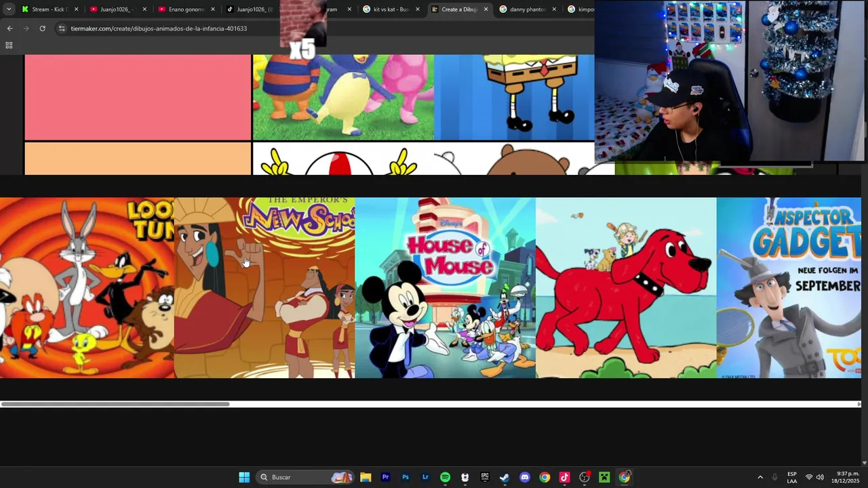The width and height of the screenshot is (868, 488).
Task: Open Minecraft from the taskbar
Action: (604, 477)
